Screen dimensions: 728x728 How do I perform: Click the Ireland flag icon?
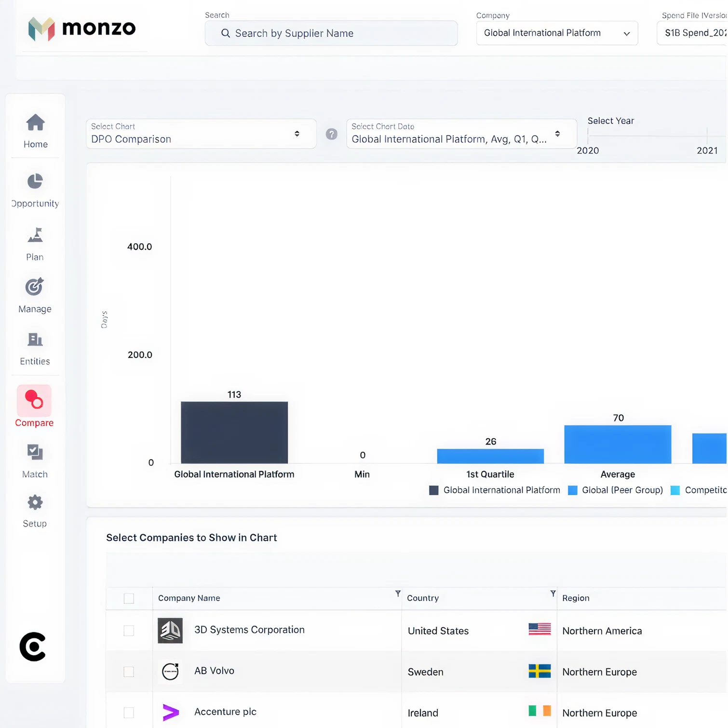pyautogui.click(x=539, y=711)
